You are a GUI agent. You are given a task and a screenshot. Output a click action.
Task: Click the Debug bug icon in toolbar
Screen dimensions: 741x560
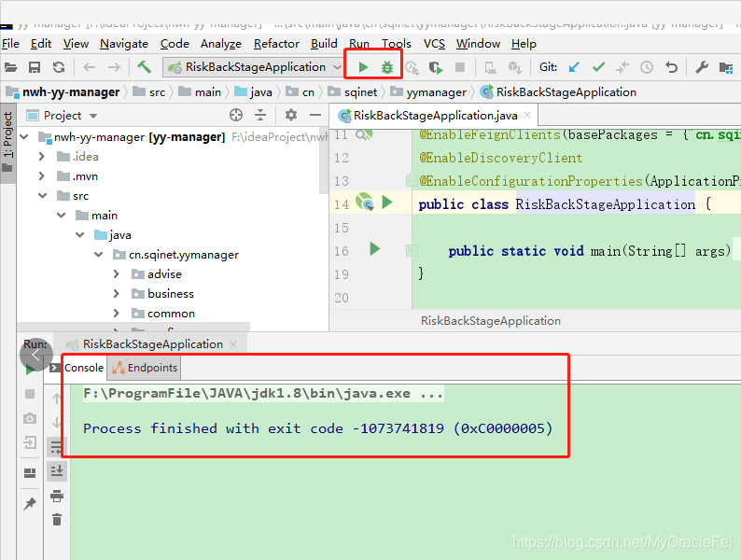point(387,67)
